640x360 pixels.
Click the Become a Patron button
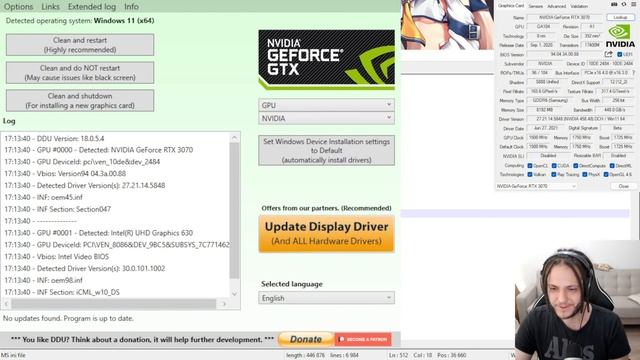[363, 339]
